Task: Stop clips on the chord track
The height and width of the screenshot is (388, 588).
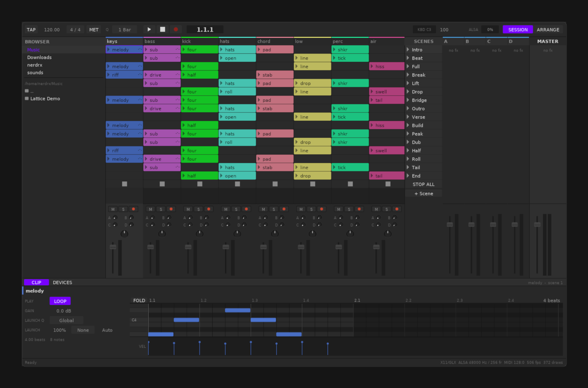Action: coord(275,184)
